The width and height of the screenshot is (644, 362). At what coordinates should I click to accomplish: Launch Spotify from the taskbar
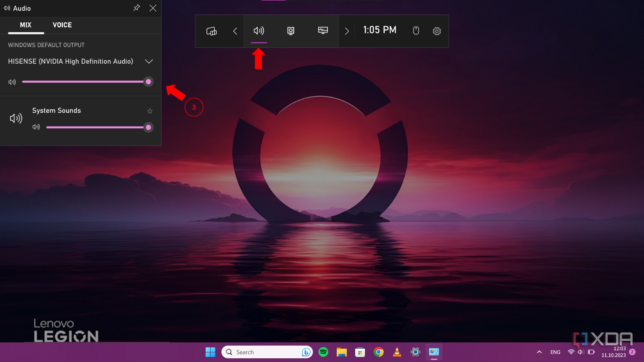point(323,352)
